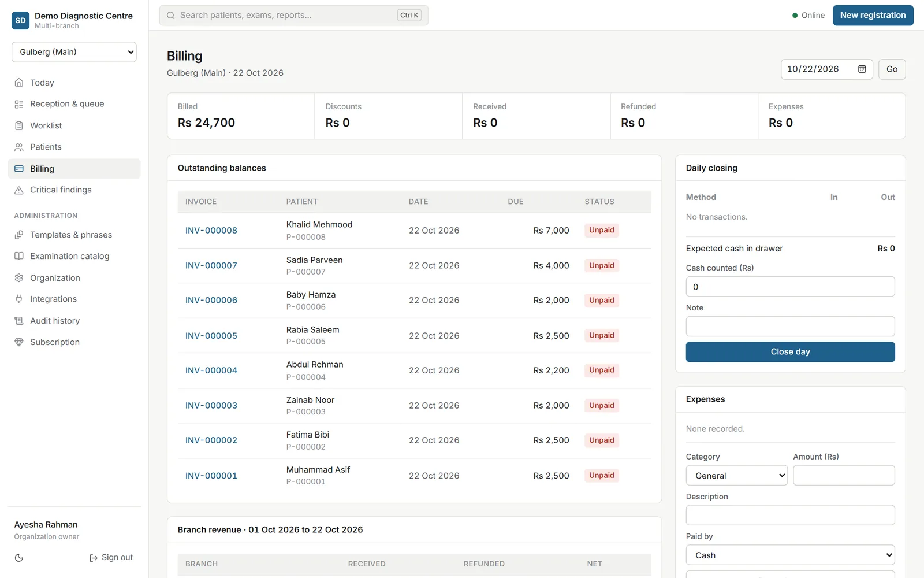Click the Patients people icon
Screen dimensions: 924x578
[x=19, y=147]
